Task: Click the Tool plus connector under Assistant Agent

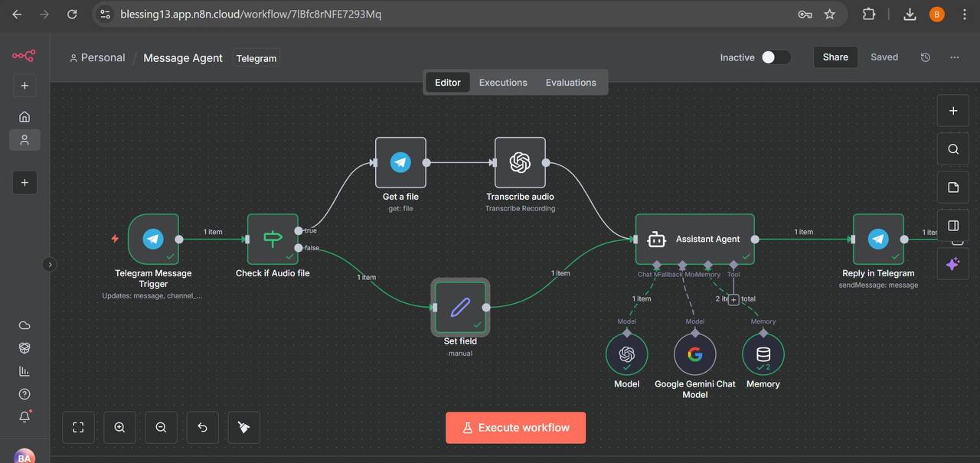Action: point(733,300)
